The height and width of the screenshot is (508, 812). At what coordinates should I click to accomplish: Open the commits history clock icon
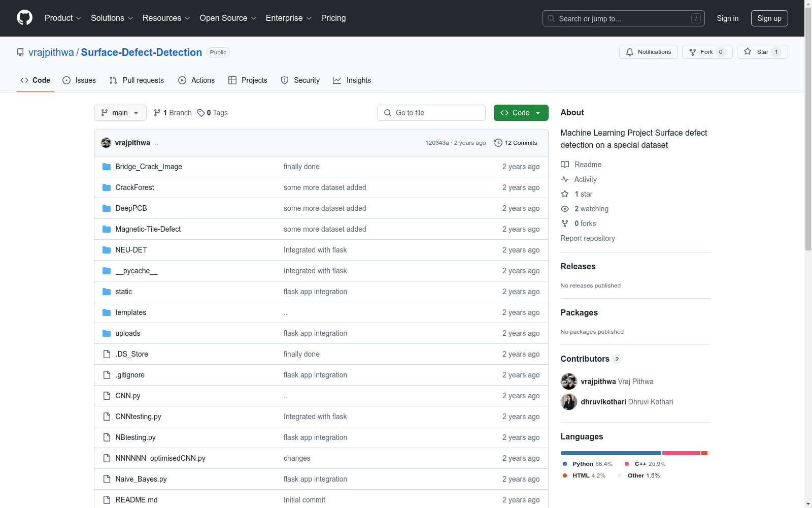click(498, 143)
